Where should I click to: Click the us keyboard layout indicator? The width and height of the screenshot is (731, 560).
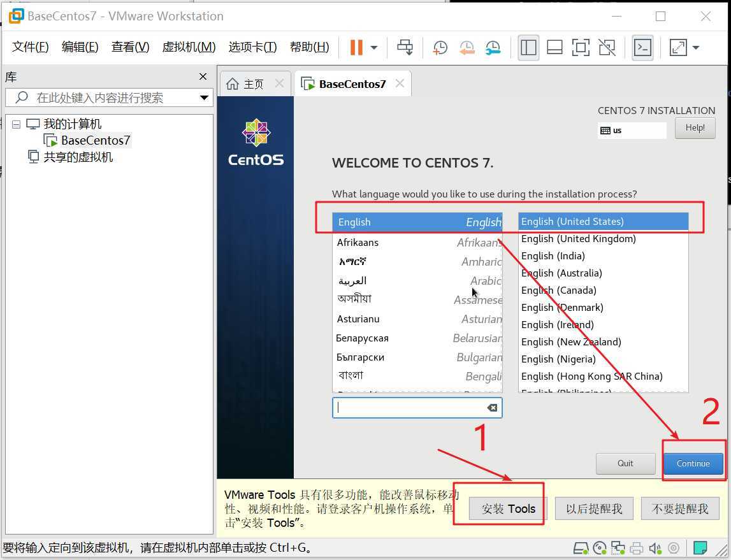coord(632,131)
